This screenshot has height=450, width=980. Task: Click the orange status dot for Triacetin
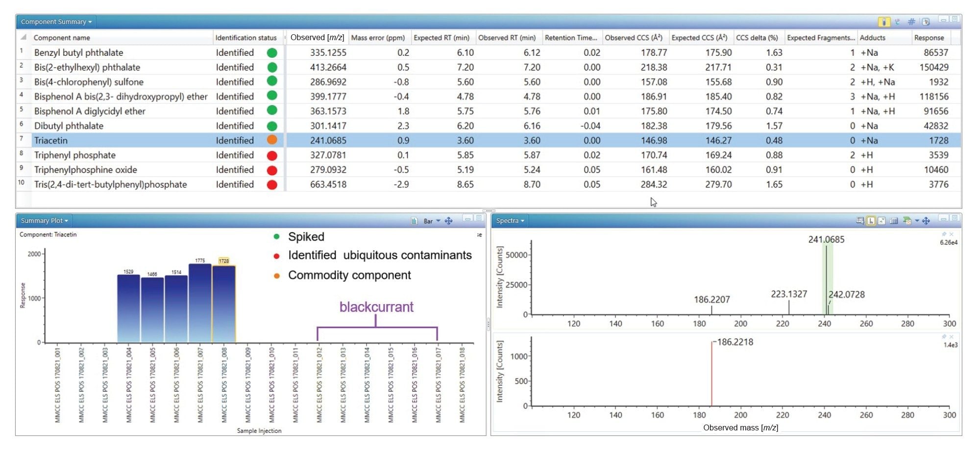coord(272,140)
